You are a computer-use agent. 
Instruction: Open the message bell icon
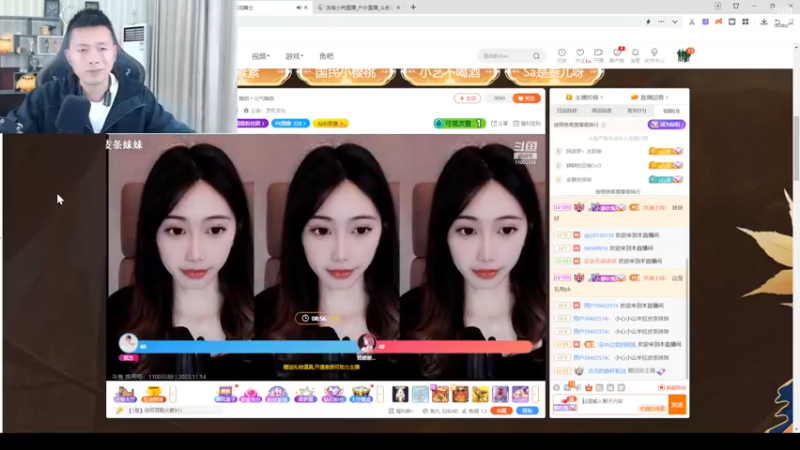(635, 55)
